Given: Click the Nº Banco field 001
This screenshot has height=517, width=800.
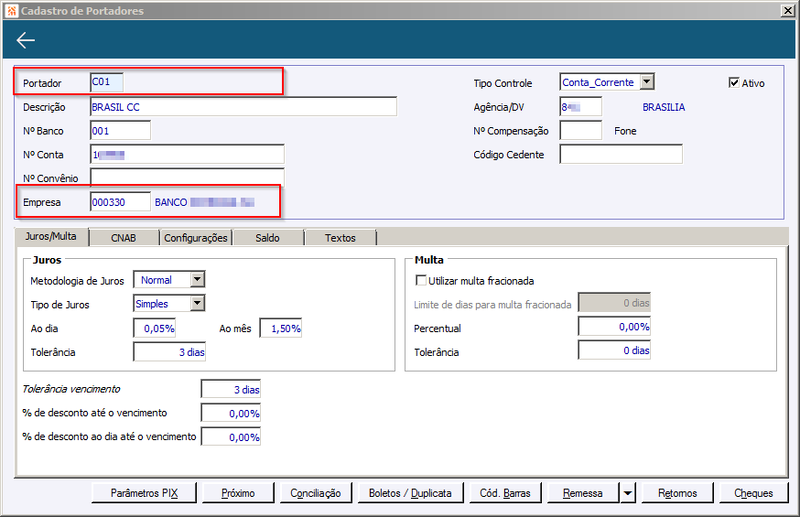Looking at the screenshot, I should point(120,131).
